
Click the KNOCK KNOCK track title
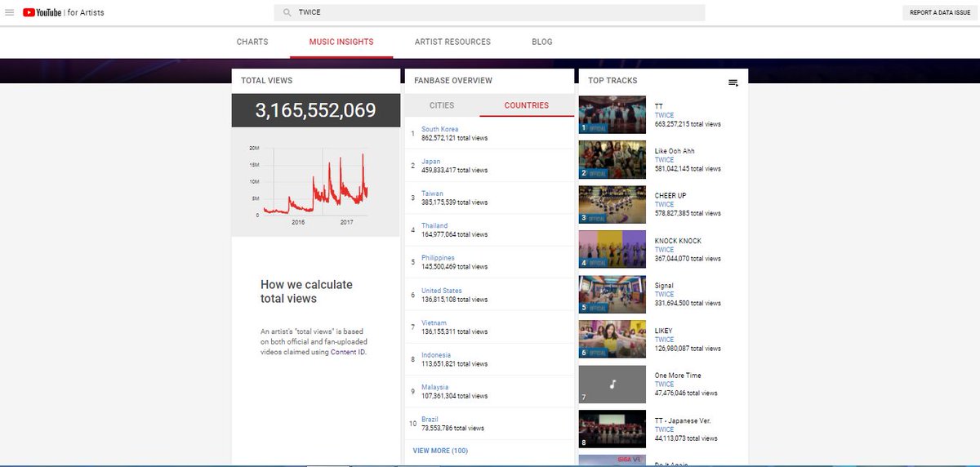click(678, 241)
